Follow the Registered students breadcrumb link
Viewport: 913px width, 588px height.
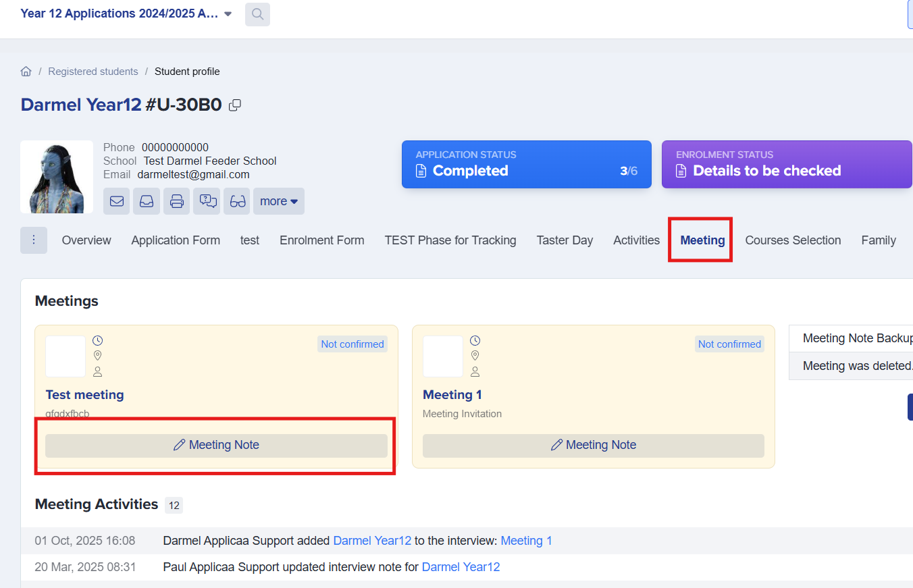point(93,72)
